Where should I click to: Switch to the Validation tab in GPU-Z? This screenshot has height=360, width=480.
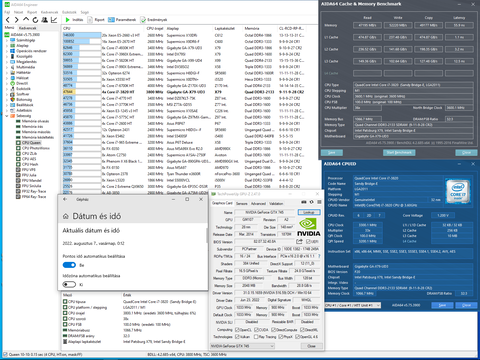(x=276, y=203)
